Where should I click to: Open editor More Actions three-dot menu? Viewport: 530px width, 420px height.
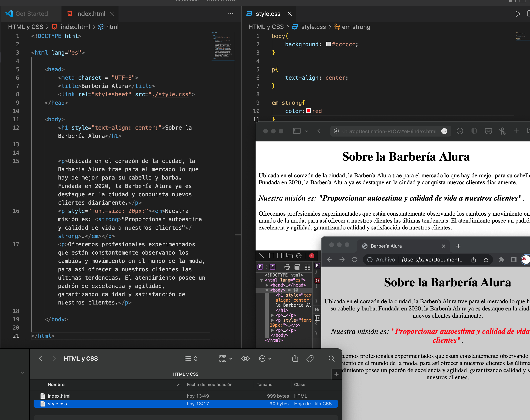pos(230,14)
